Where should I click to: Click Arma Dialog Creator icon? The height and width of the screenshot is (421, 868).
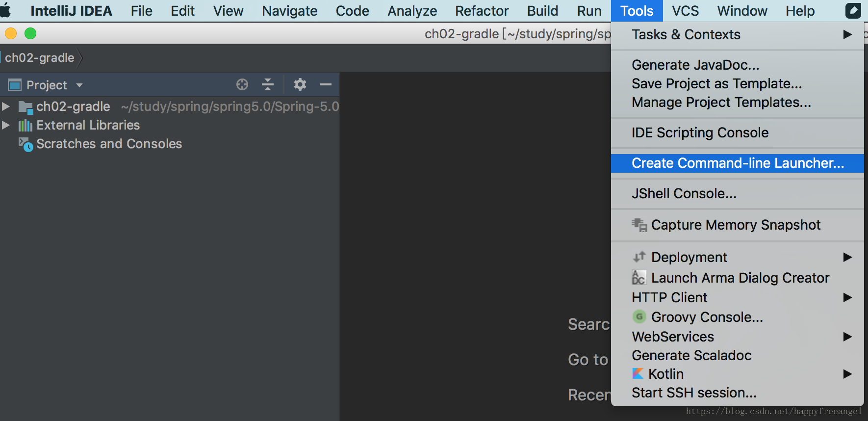point(638,277)
